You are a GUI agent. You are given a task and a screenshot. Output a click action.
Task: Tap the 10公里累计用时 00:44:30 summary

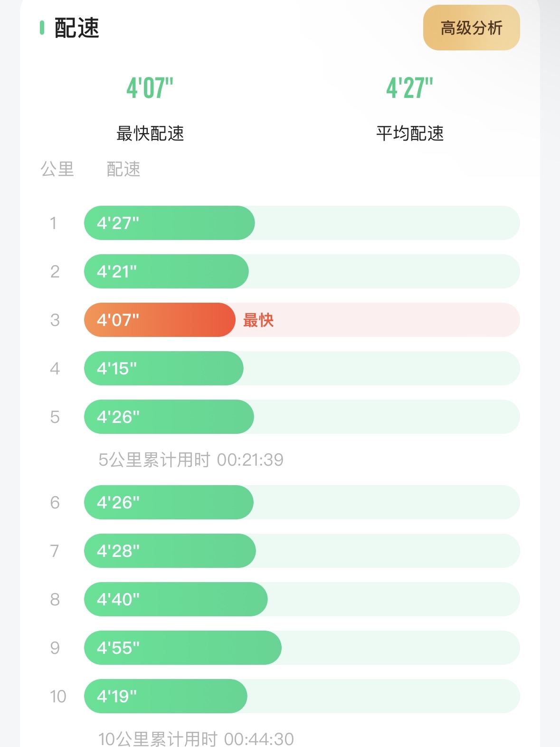pyautogui.click(x=196, y=739)
